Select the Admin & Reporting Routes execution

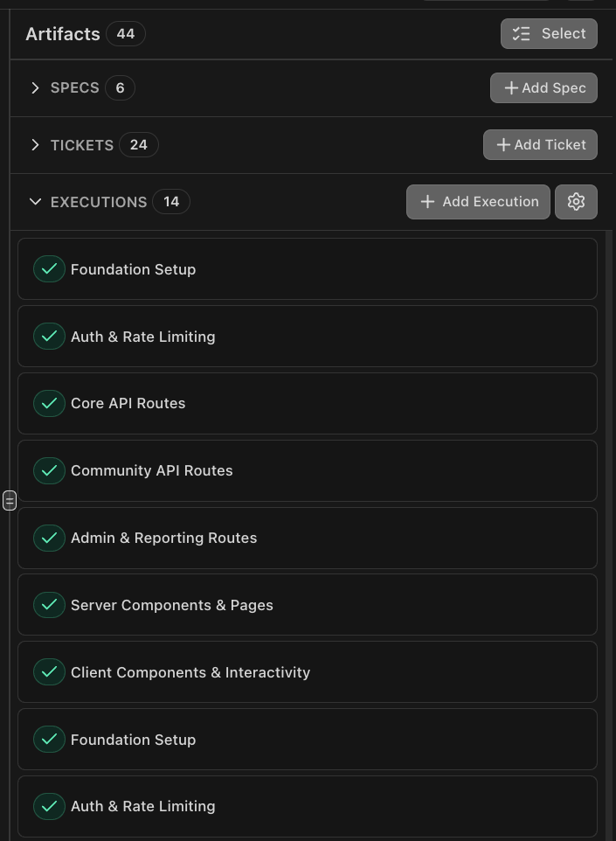click(x=306, y=539)
